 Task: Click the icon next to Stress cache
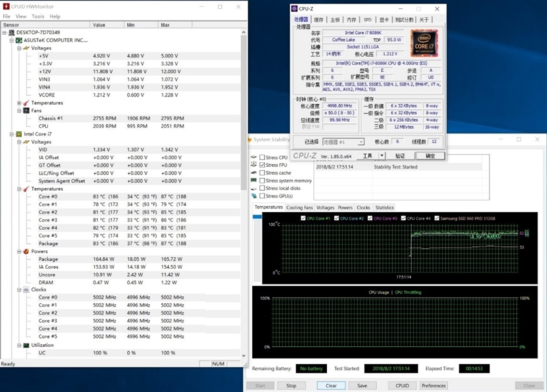[254, 173]
